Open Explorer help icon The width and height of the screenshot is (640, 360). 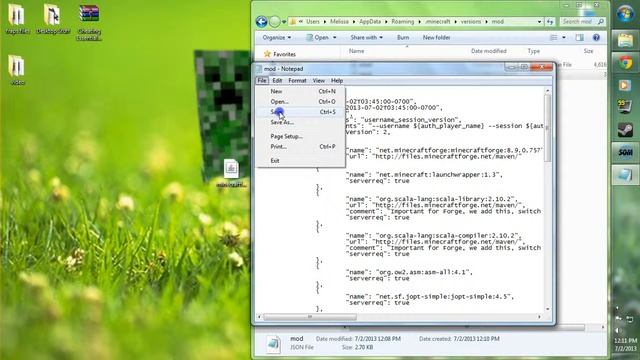coord(596,38)
